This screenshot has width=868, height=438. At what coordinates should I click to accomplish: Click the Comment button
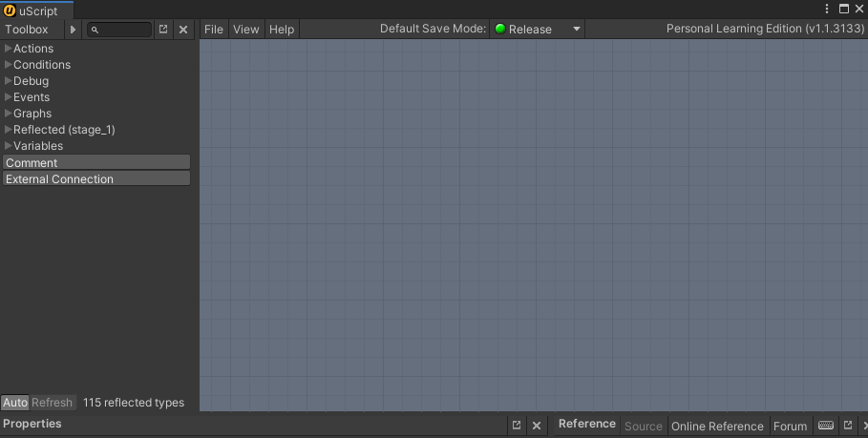pyautogui.click(x=96, y=163)
